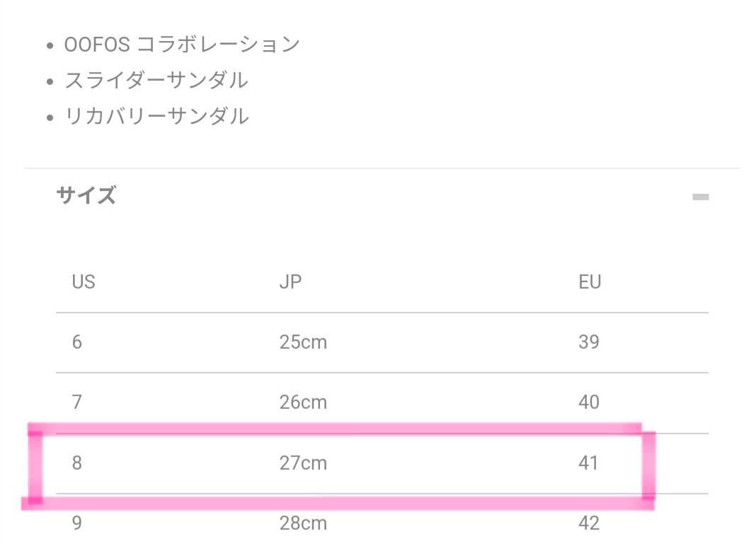Viewport: 756px width, 544px height.
Task: Click the サイズ section heading
Action: pyautogui.click(x=86, y=195)
